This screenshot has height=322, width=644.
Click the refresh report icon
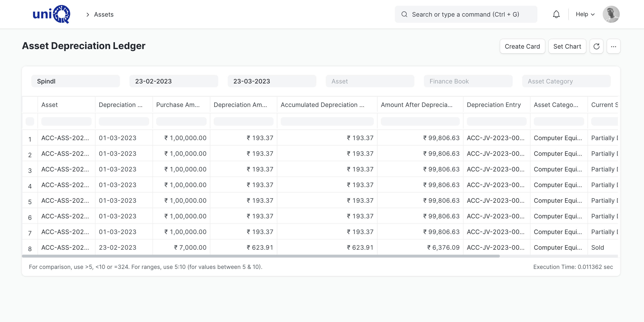pos(596,46)
